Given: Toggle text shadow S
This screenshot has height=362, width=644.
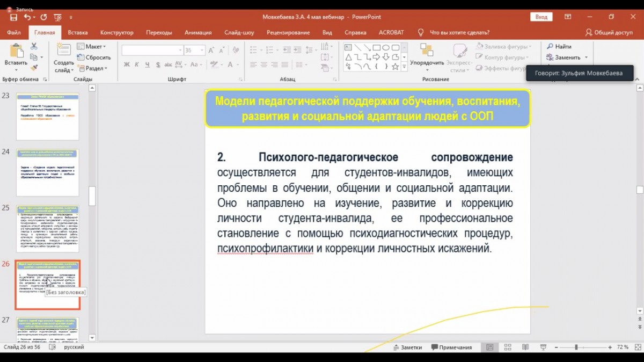Looking at the screenshot, I should click(x=159, y=64).
